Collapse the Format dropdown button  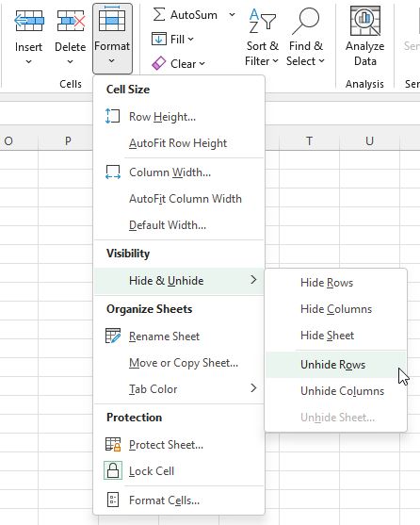(112, 39)
